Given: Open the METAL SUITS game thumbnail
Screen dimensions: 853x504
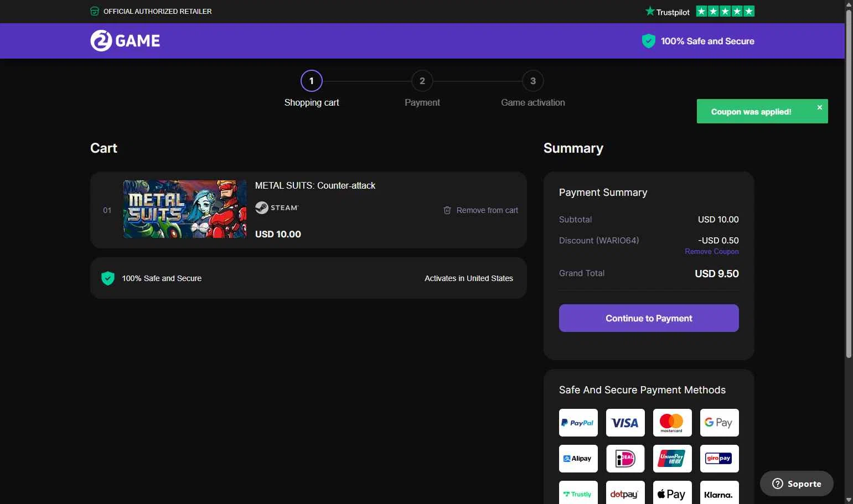Looking at the screenshot, I should coord(185,209).
